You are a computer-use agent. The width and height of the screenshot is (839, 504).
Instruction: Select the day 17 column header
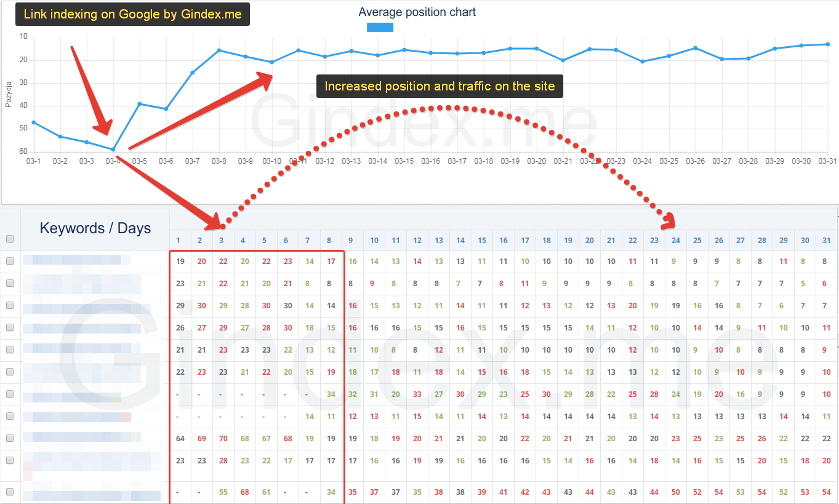[x=525, y=241]
